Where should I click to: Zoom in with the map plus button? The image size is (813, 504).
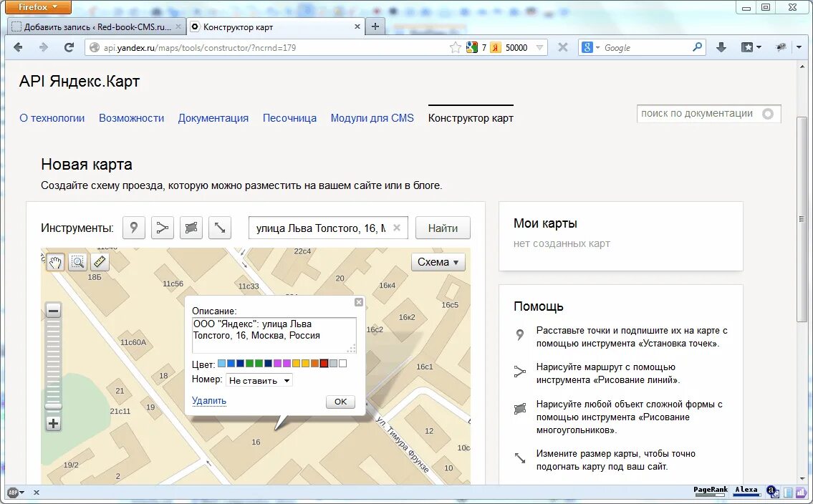[x=53, y=424]
